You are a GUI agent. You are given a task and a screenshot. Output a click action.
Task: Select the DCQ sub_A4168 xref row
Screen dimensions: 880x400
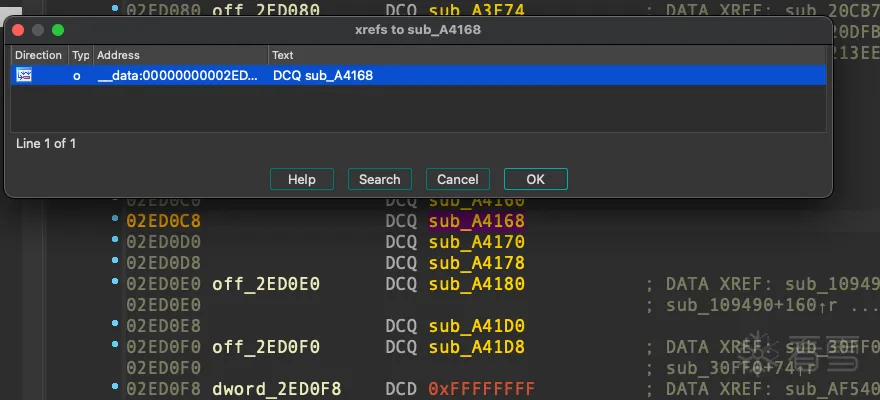tap(322, 75)
